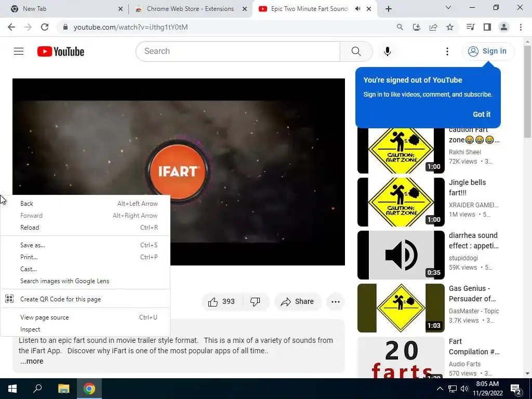
Task: Select View page source in context menu
Action: 85,317
